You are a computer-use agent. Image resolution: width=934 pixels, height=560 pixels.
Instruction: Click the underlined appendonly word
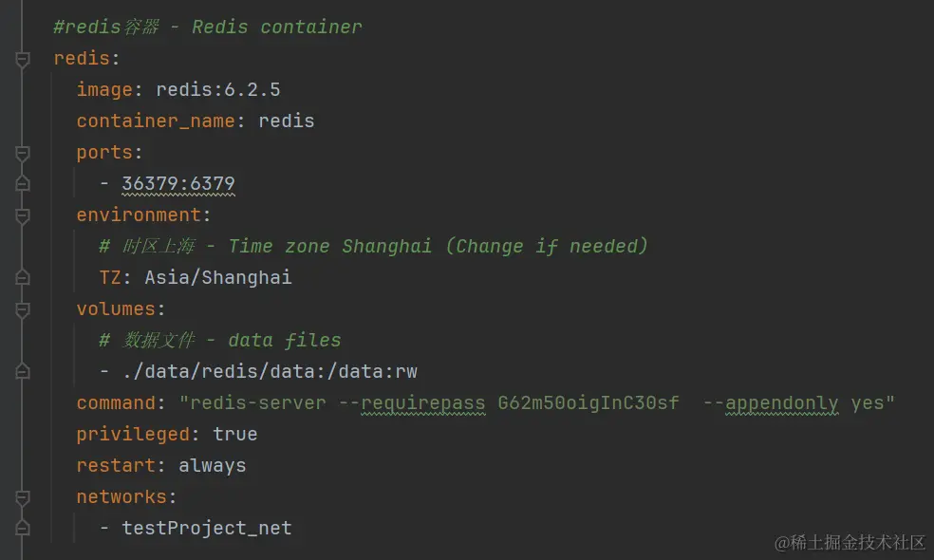click(x=781, y=403)
